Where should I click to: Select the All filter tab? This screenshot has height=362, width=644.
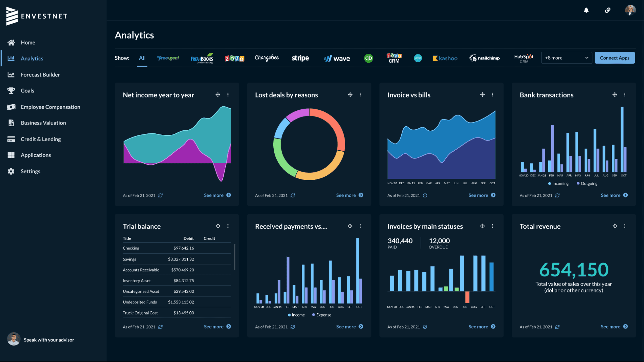coord(142,58)
